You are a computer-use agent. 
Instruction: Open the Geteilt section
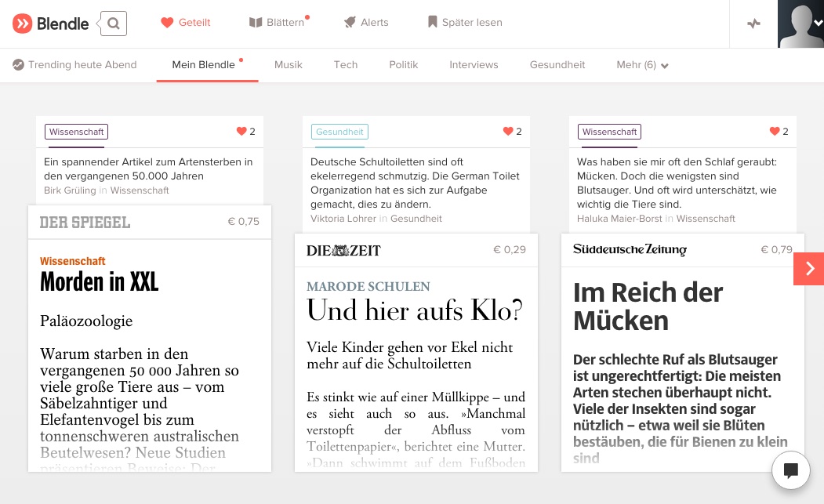[x=186, y=23]
